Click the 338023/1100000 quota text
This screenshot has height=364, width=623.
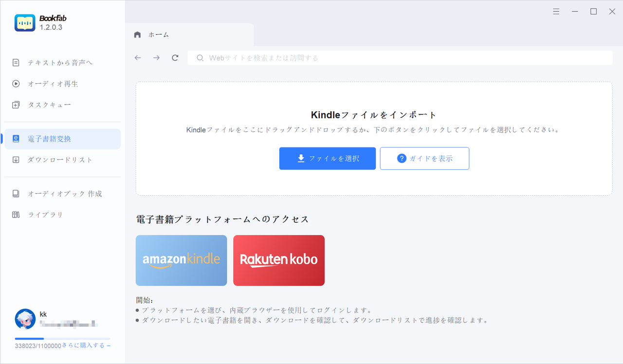pos(38,346)
